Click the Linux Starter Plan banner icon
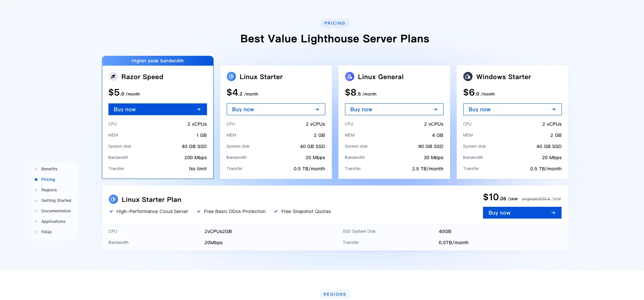Image resolution: width=644 pixels, height=300 pixels. (x=113, y=199)
